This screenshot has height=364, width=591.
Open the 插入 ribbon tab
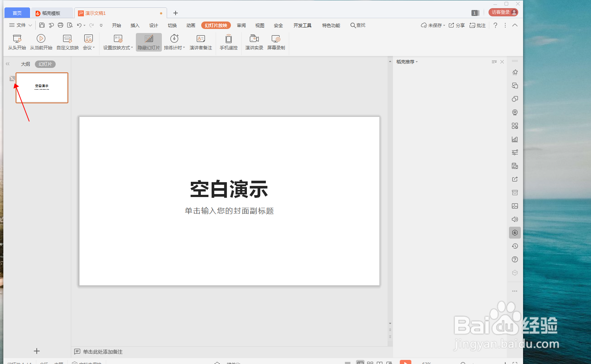(x=135, y=25)
